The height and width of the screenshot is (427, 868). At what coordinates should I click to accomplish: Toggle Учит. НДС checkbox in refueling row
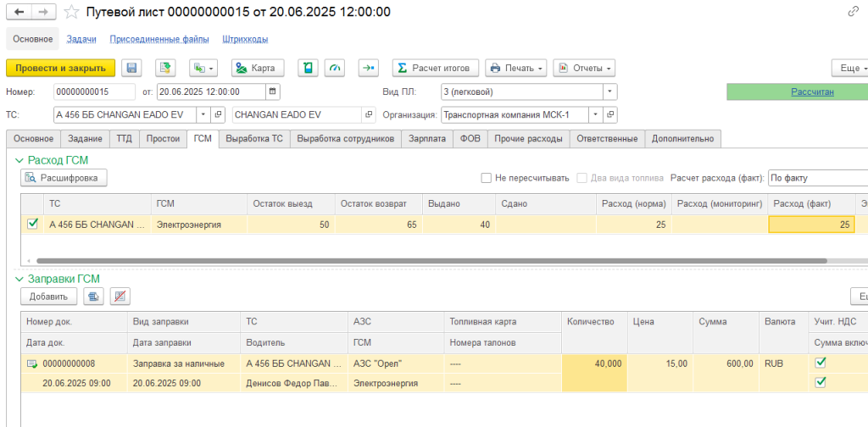[819, 363]
